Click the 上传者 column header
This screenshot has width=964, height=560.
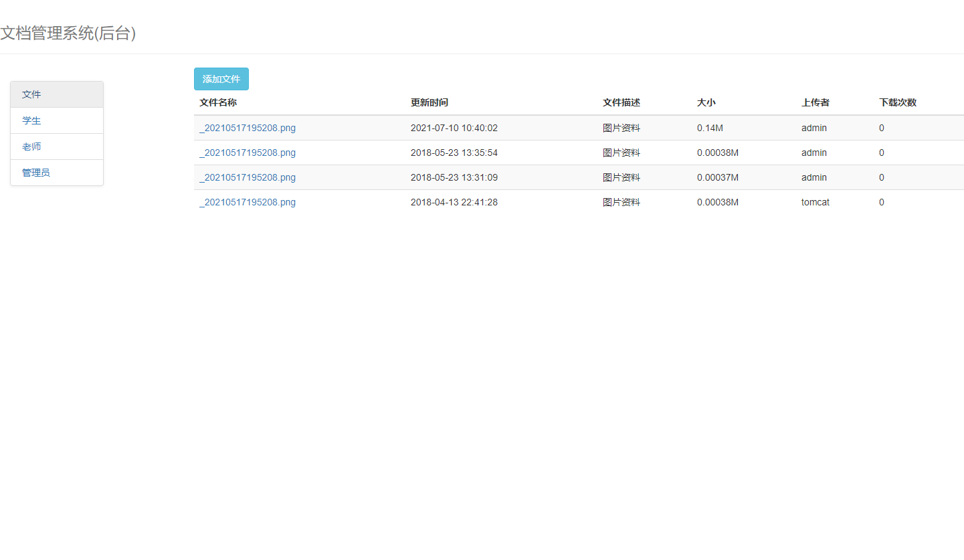pos(815,102)
